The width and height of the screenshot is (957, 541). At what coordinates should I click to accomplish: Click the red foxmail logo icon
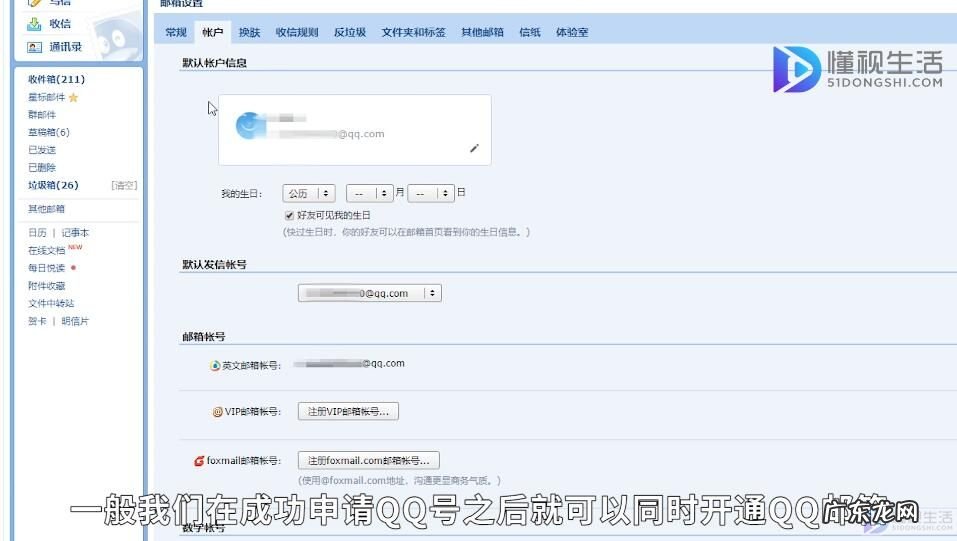click(199, 461)
